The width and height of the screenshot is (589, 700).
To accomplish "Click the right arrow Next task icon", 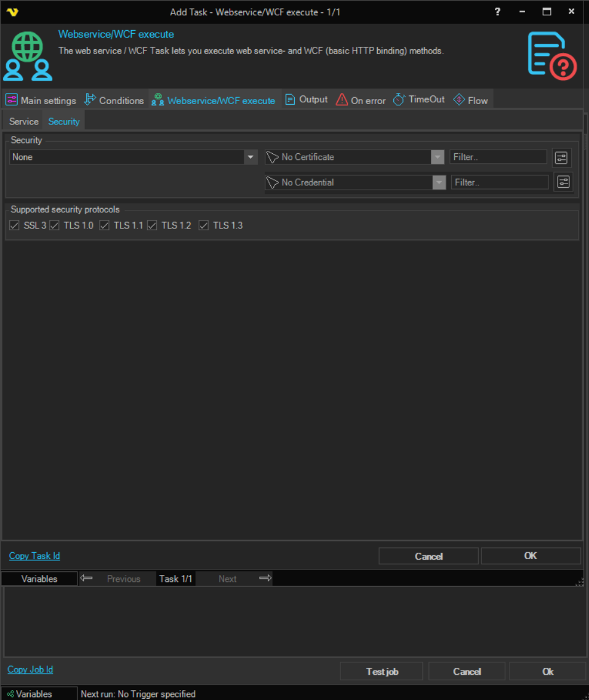I will (265, 578).
